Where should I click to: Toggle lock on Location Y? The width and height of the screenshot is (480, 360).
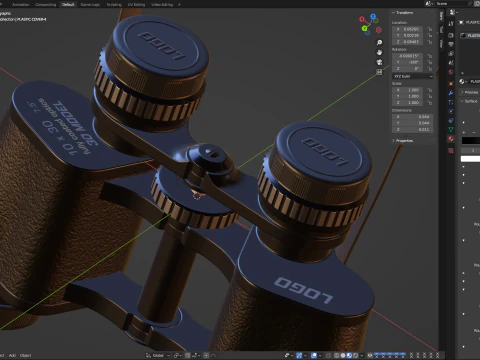click(430, 35)
